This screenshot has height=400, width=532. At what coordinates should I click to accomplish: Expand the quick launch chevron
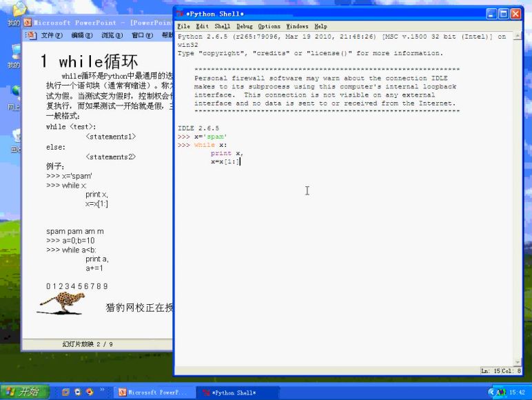tap(102, 390)
